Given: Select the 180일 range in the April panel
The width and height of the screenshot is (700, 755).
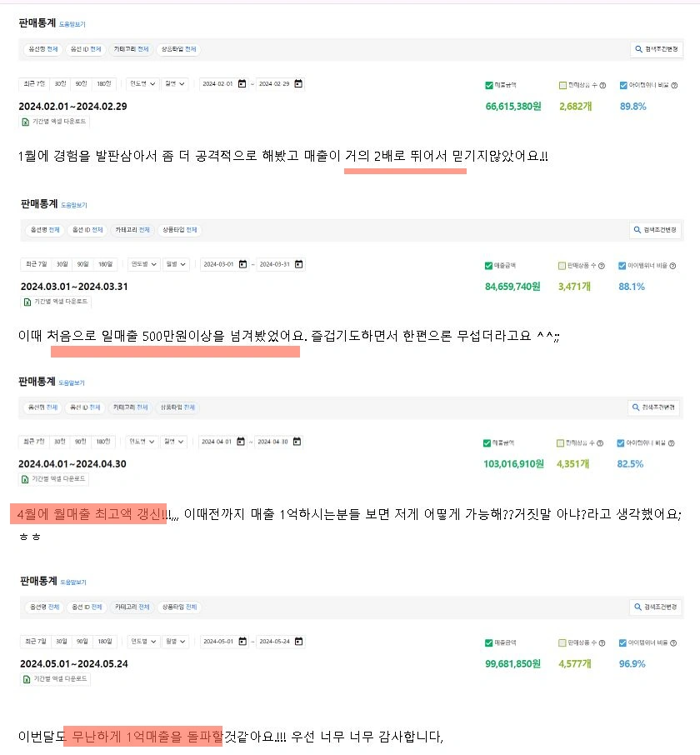Looking at the screenshot, I should tap(103, 442).
